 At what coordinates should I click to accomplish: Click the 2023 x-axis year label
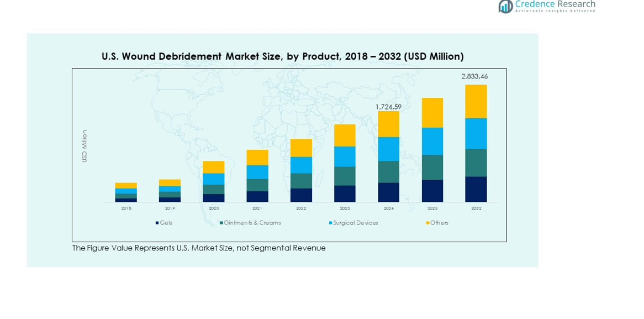pyautogui.click(x=345, y=208)
